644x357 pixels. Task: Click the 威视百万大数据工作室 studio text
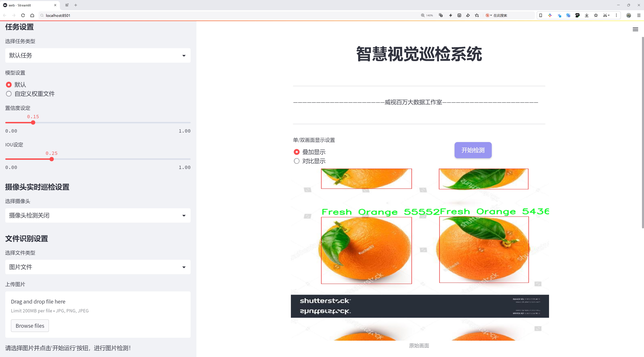click(x=413, y=102)
